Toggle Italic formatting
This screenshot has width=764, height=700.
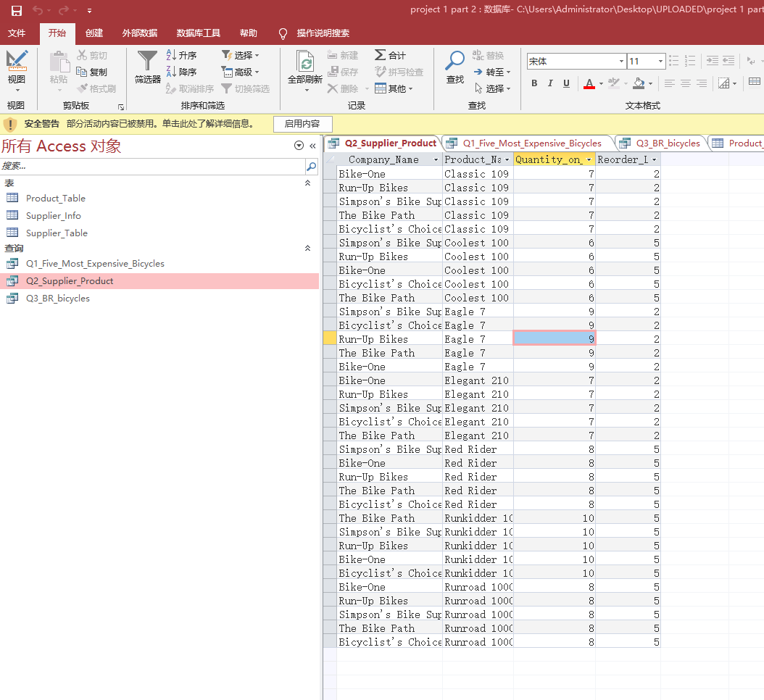point(550,83)
